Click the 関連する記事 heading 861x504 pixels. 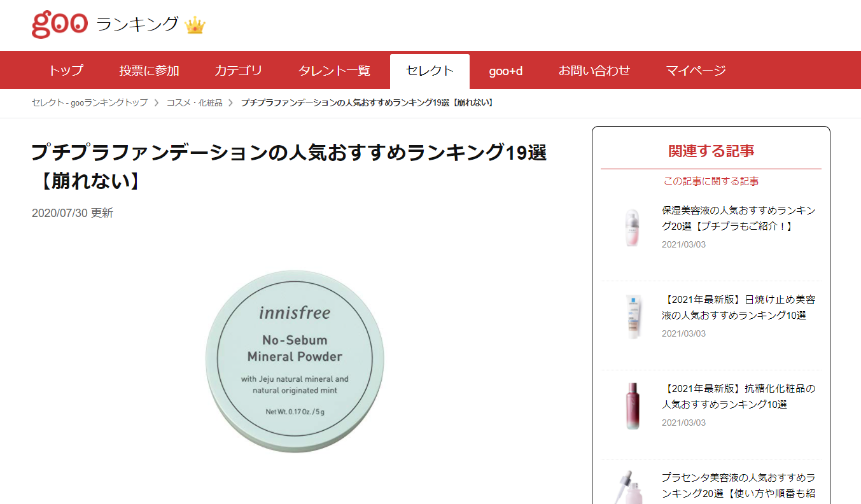click(x=711, y=151)
